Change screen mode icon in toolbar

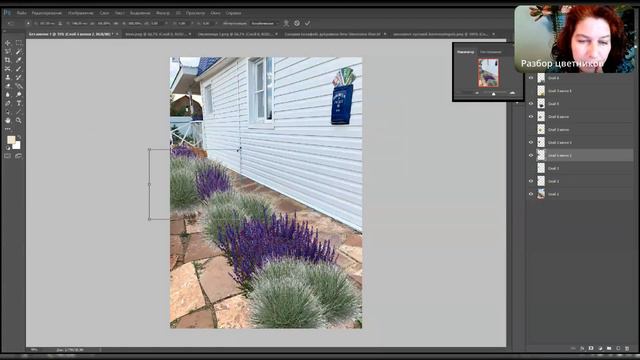click(x=19, y=156)
